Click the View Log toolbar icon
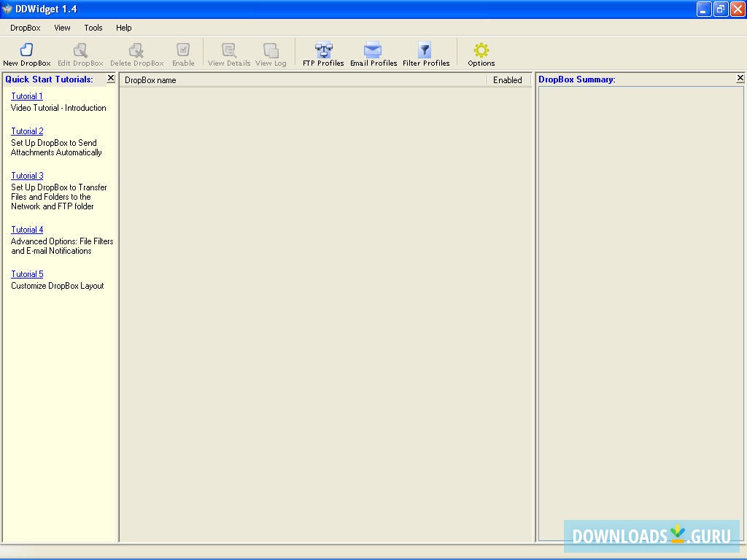The width and height of the screenshot is (747, 560). [x=270, y=52]
